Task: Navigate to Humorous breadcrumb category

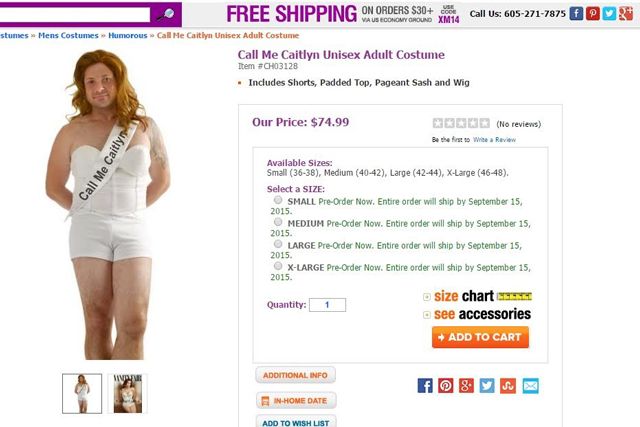Action: point(129,36)
